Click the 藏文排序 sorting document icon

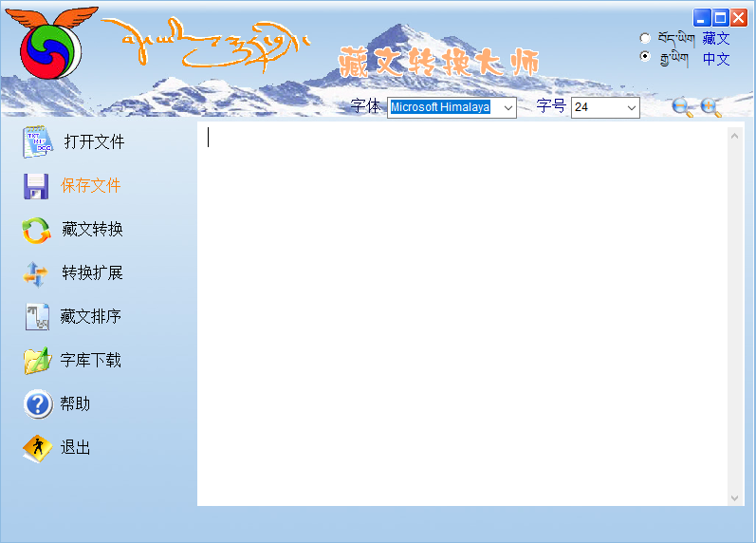point(37,317)
